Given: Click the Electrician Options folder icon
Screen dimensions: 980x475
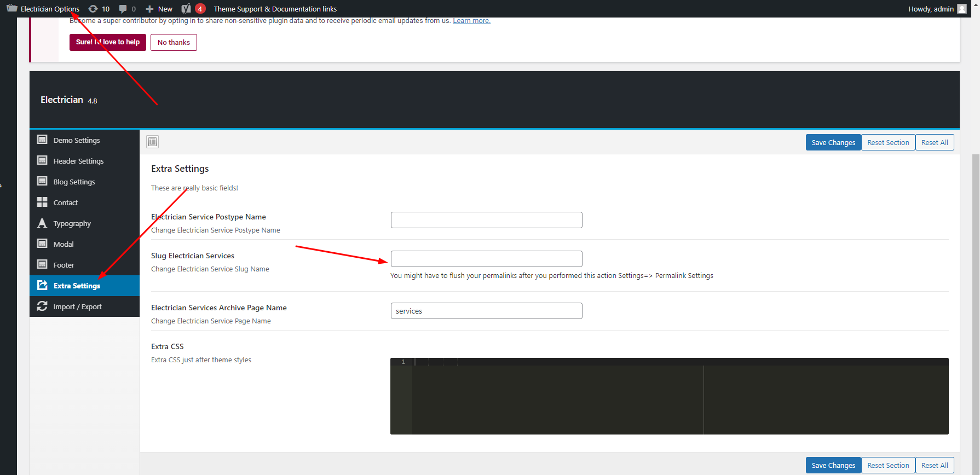Looking at the screenshot, I should point(12,8).
